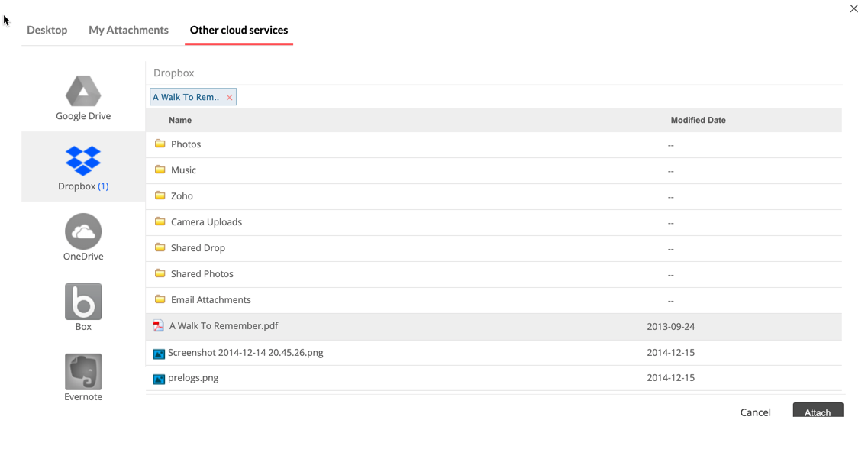Open the Box storage service icon
The width and height of the screenshot is (868, 475).
(x=83, y=302)
